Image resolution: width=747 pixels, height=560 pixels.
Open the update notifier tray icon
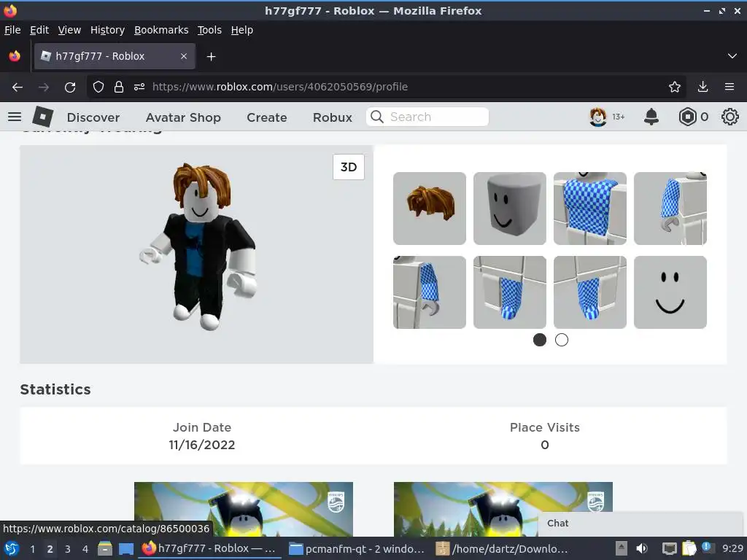click(707, 548)
